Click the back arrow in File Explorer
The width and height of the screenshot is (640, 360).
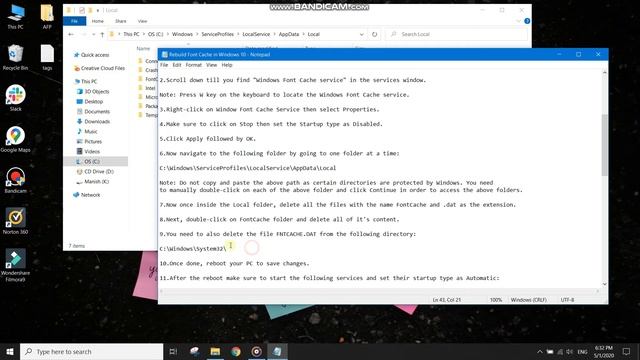(71, 34)
